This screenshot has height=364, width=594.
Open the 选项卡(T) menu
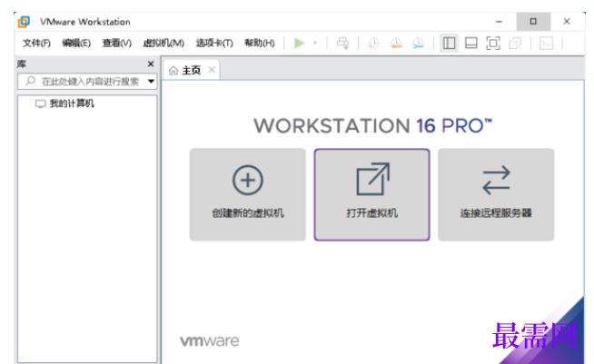click(214, 44)
